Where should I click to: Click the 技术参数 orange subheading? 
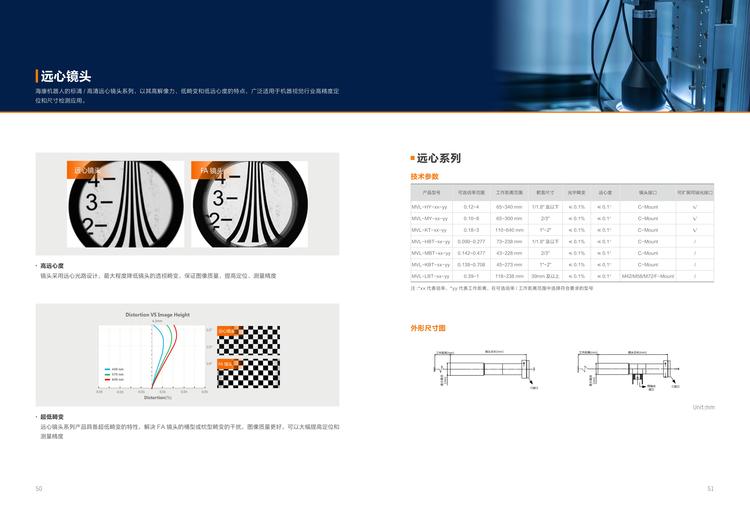point(425,176)
